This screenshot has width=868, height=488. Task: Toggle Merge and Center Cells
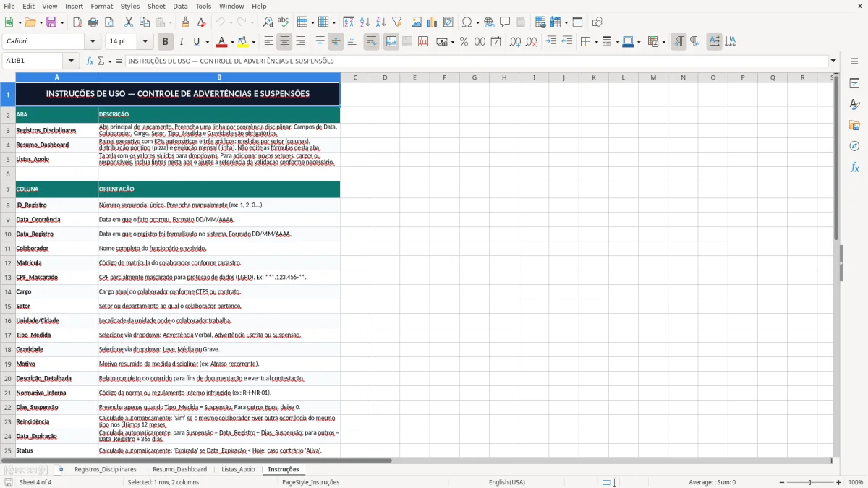tap(391, 42)
